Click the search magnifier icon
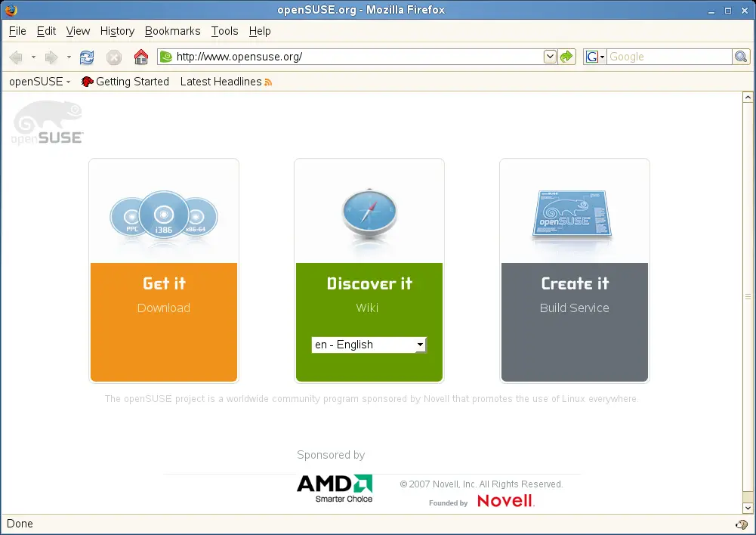Screen dimensions: 756x535 coord(742,57)
